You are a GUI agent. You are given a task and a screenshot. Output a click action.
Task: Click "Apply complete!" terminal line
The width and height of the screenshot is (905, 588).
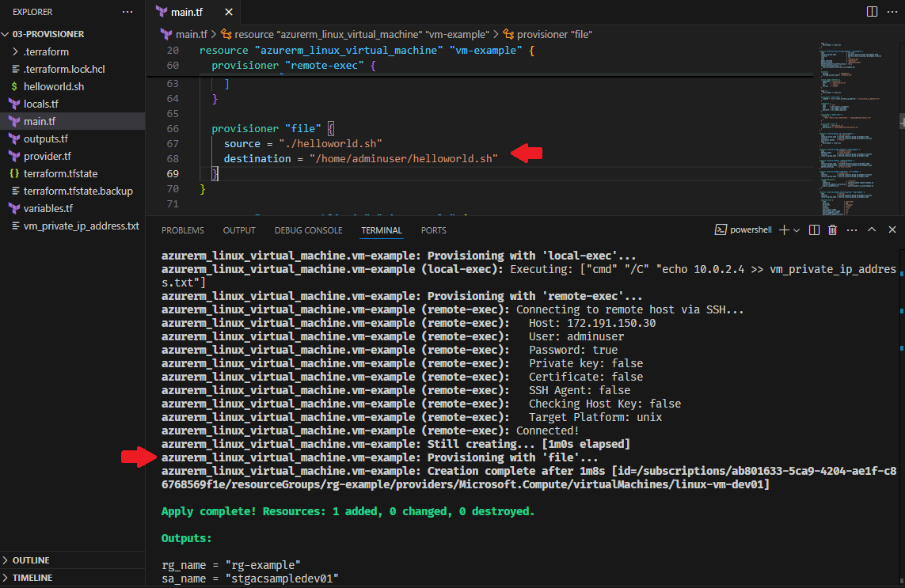click(x=348, y=511)
